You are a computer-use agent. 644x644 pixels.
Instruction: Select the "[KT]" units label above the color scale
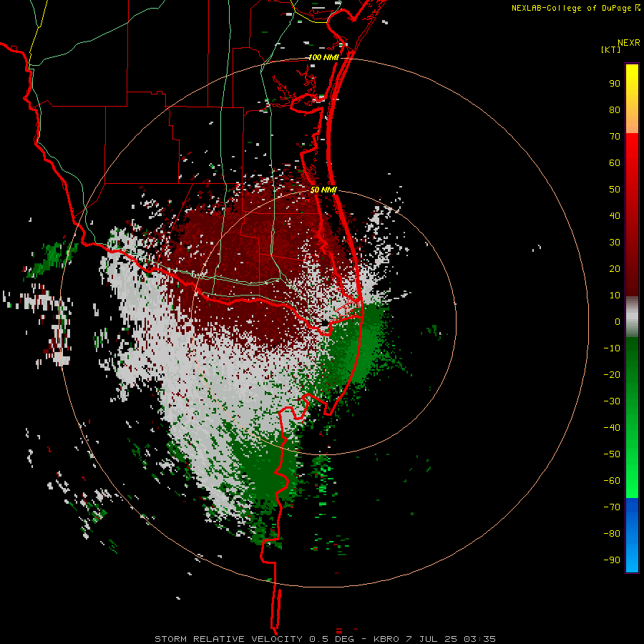(611, 49)
